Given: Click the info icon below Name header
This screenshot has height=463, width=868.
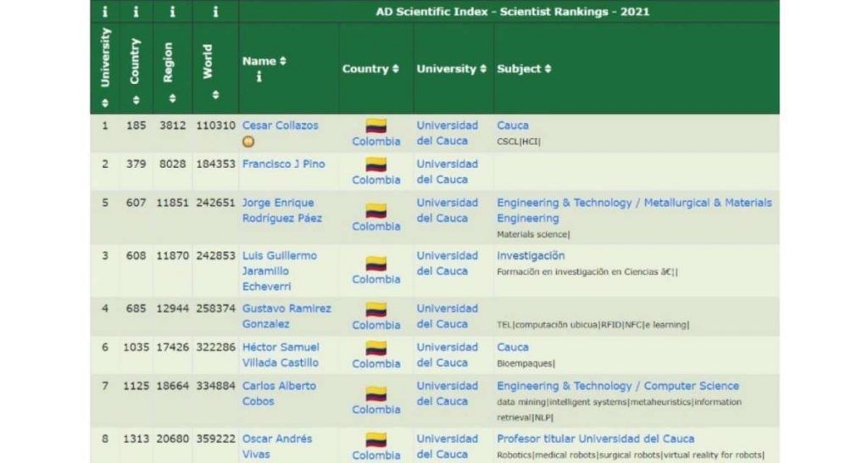Looking at the screenshot, I should pos(259,77).
